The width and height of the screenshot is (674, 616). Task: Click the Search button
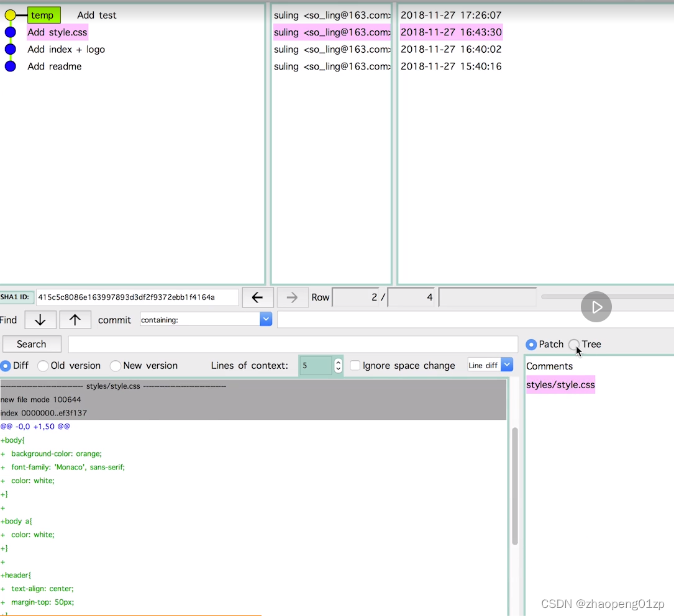click(x=32, y=344)
